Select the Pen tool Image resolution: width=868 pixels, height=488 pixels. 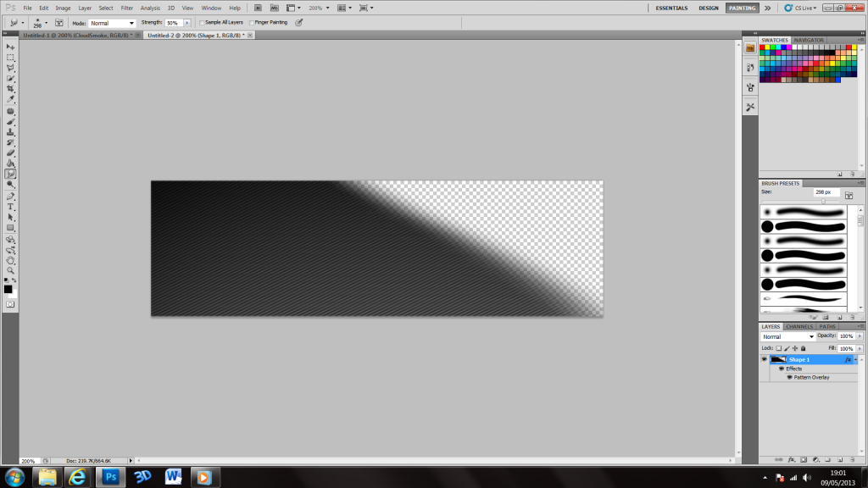[11, 196]
